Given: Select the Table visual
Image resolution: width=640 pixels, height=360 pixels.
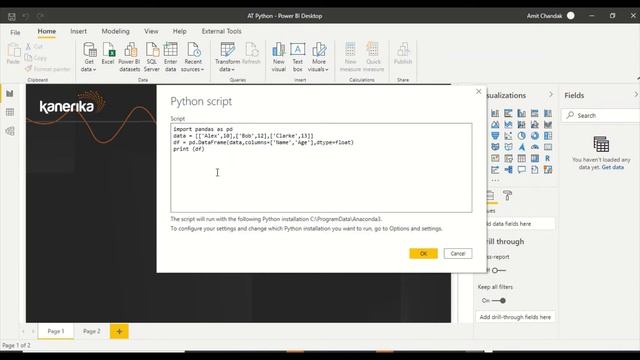Looking at the screenshot, I should pos(522,158).
